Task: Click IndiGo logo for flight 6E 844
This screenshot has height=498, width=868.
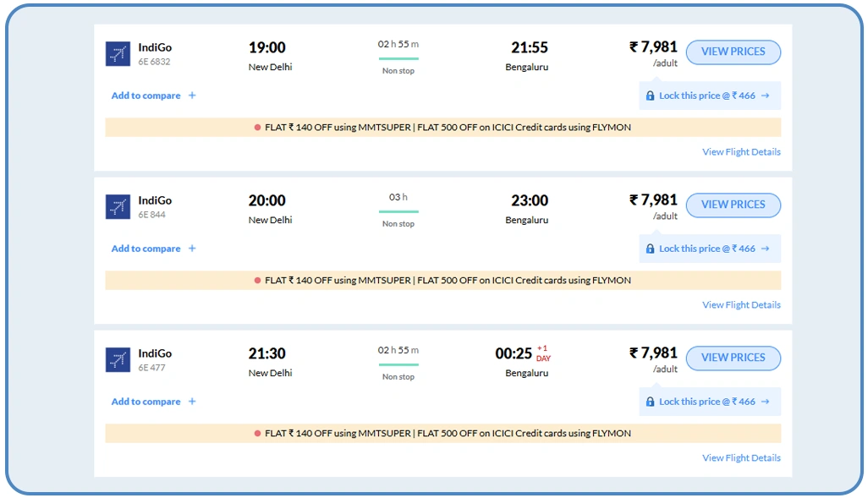Action: pyautogui.click(x=118, y=207)
